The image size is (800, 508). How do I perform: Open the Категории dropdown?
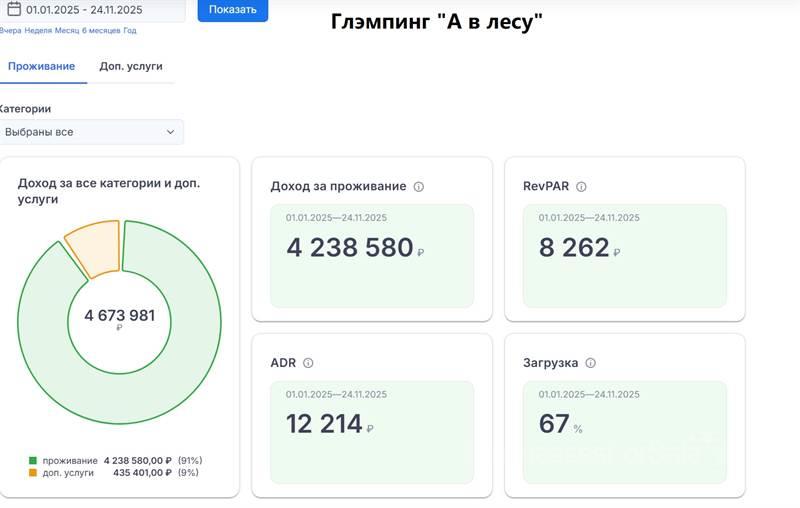(x=90, y=132)
